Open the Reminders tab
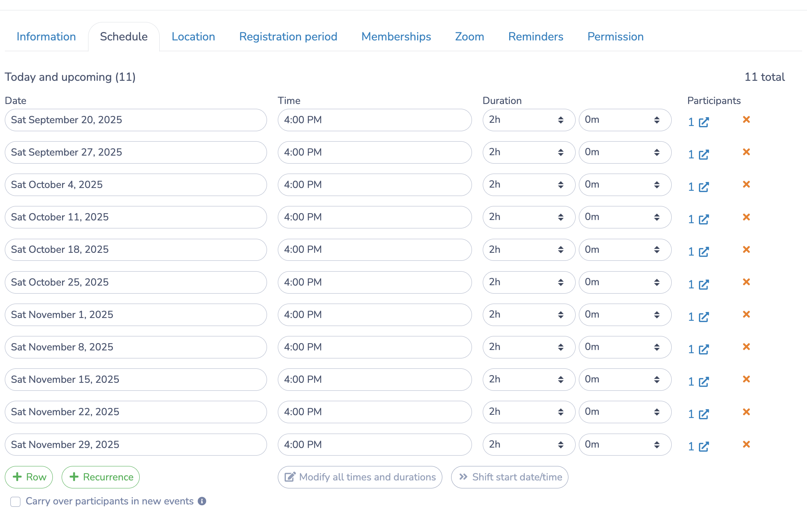The width and height of the screenshot is (807, 532). click(x=536, y=37)
